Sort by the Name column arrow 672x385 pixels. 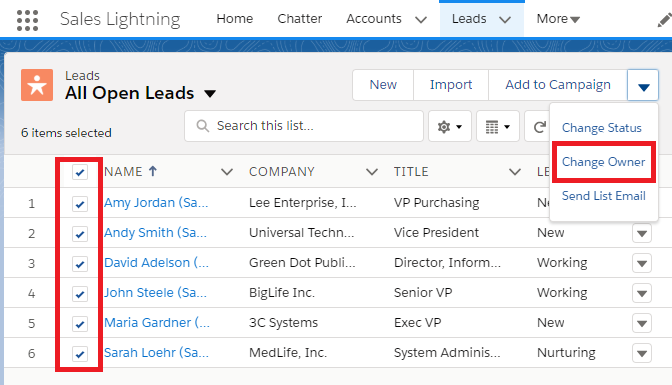pyautogui.click(x=153, y=171)
